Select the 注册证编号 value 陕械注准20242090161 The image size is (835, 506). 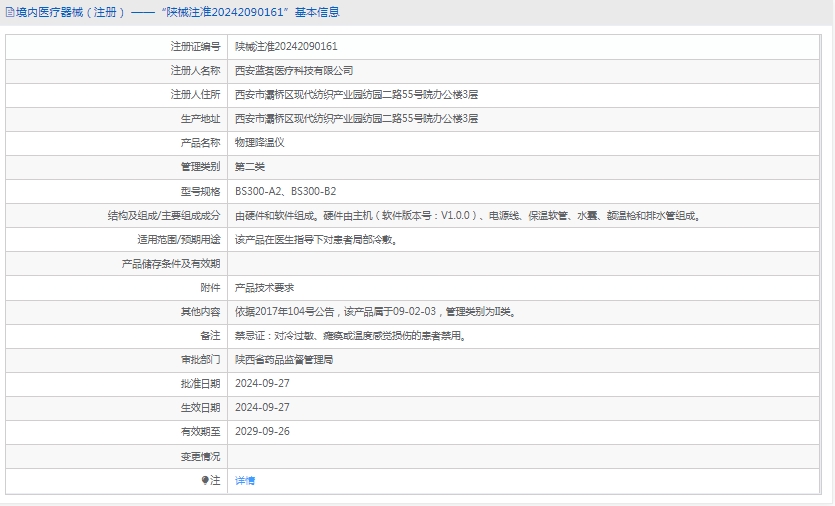(x=286, y=47)
